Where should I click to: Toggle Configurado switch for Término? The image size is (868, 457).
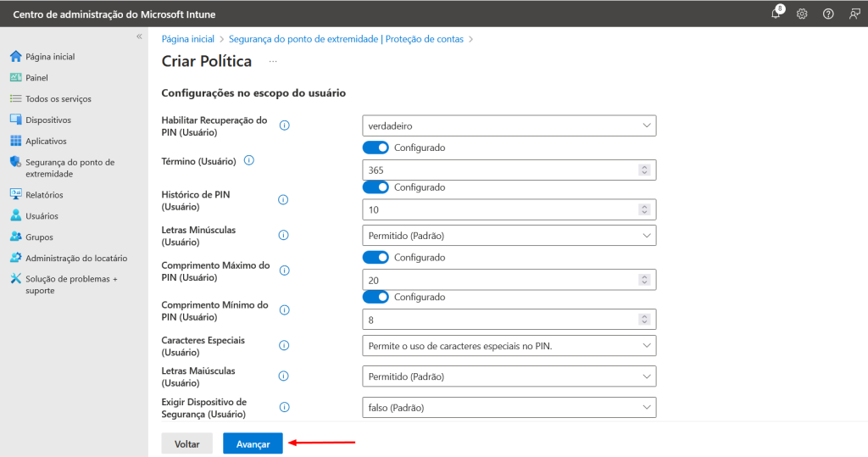coord(376,148)
